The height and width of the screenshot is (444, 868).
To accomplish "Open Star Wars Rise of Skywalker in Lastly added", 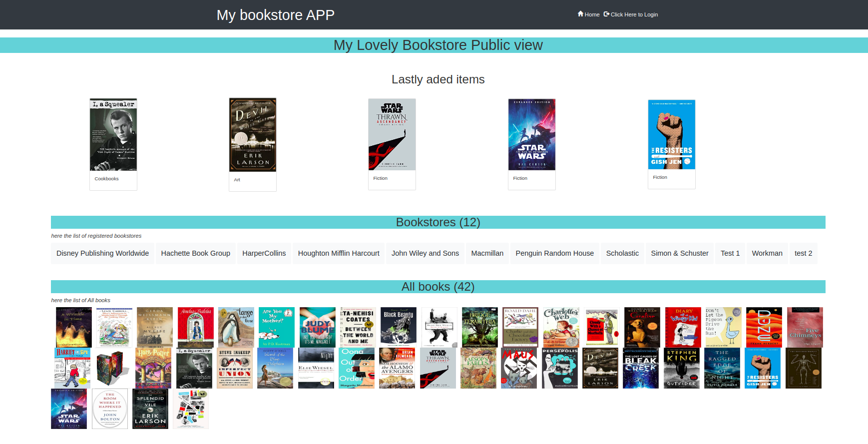I will (532, 134).
